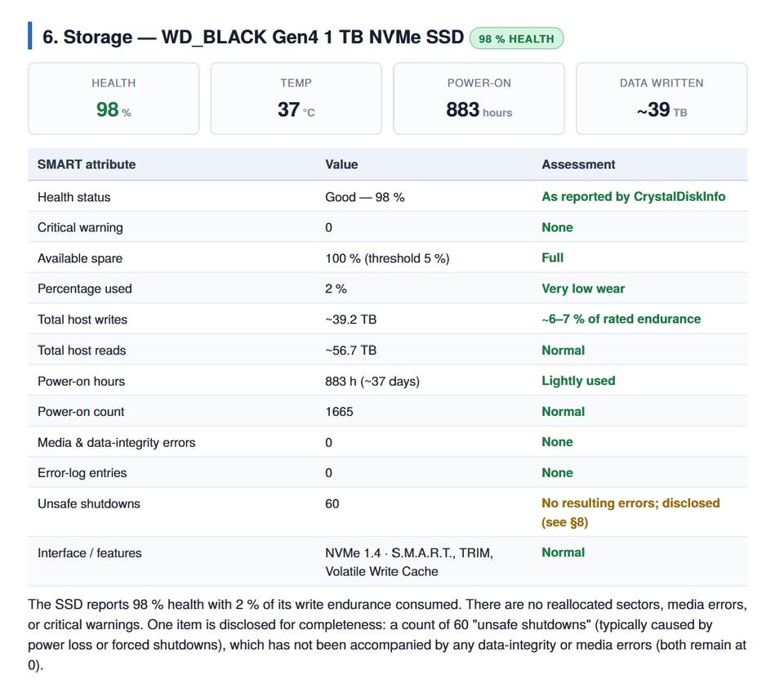Select the Power-on count value 1665

tap(339, 412)
